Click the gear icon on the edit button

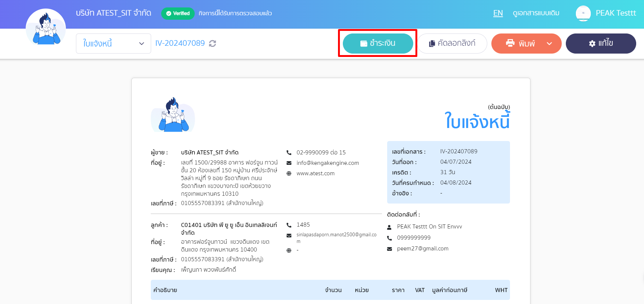point(592,44)
